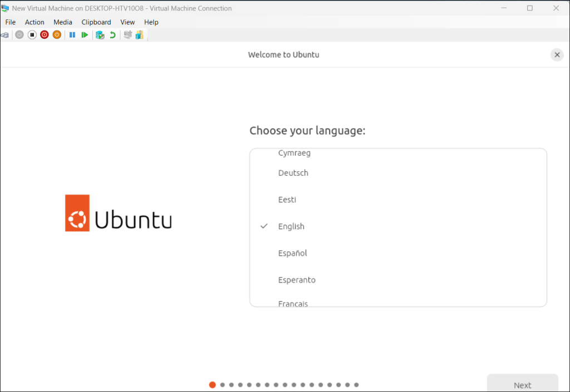Screen dimensions: 570x392
Task: Close the Welcome to Ubuntu installer
Action: click(557, 55)
